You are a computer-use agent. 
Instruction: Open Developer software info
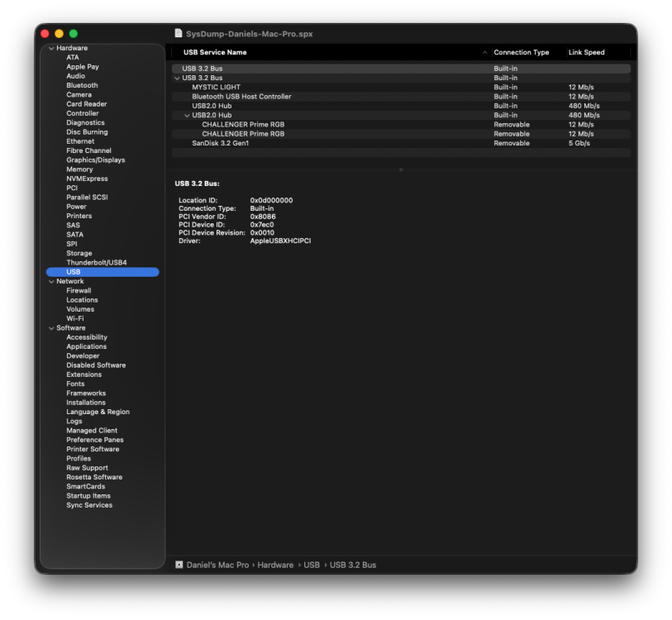[x=83, y=355]
